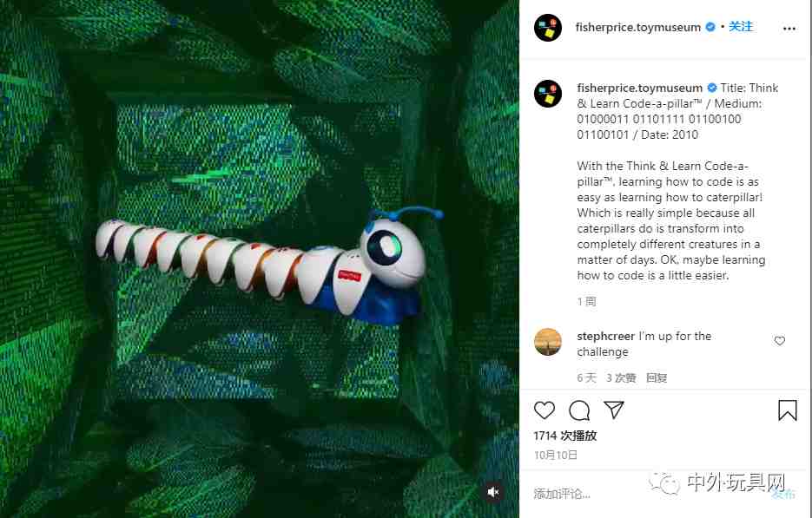Screen dimensions: 812x518
Task: Open comments via the speech bubble icon
Action: 578,410
